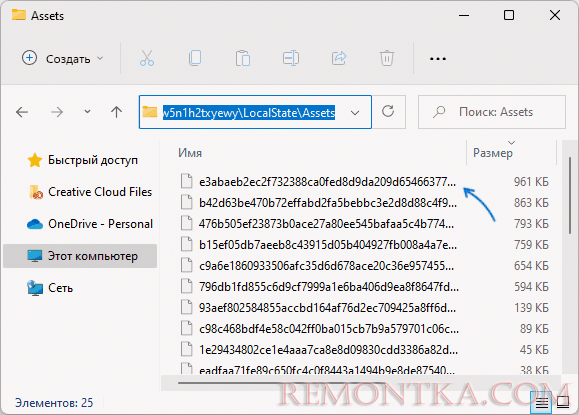This screenshot has height=415, width=579.
Task: Open recent locations chevron dropdown
Action: coord(87,111)
